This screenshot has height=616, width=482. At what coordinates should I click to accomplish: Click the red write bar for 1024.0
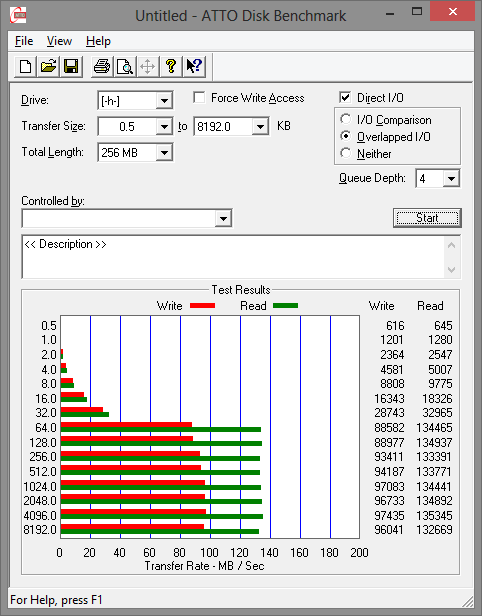(133, 482)
